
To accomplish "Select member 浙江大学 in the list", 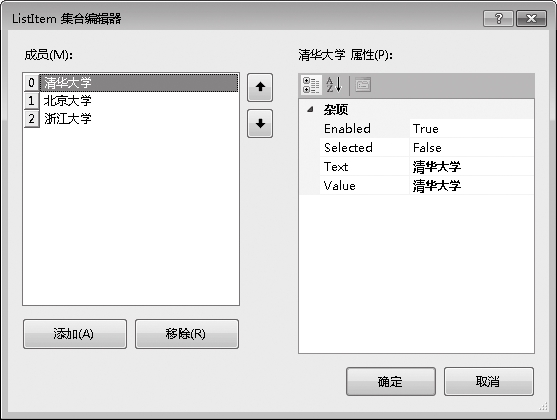I will [x=139, y=119].
